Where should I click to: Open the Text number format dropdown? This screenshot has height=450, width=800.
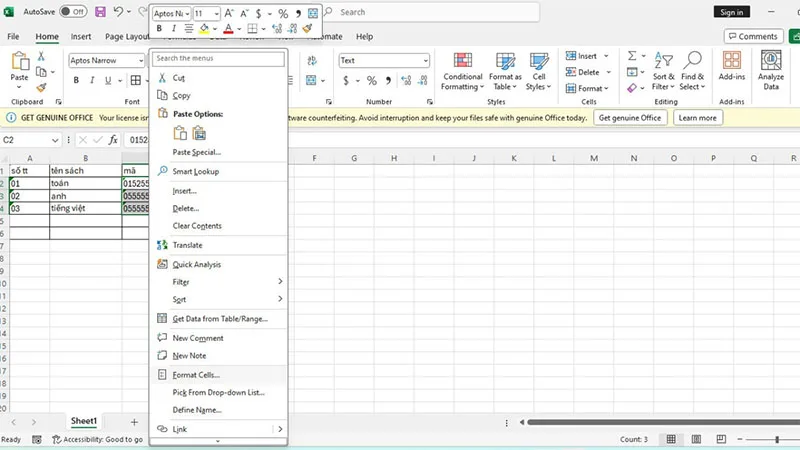tap(425, 60)
